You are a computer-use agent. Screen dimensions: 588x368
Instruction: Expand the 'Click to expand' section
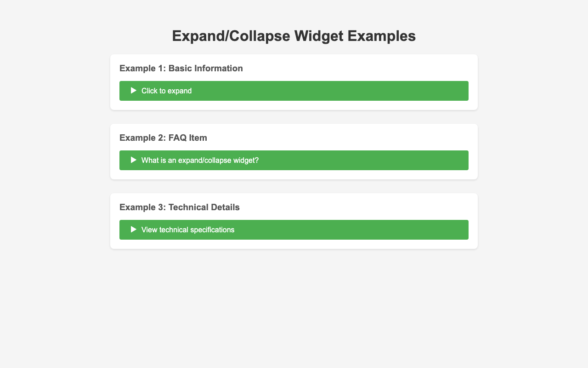coord(166,91)
